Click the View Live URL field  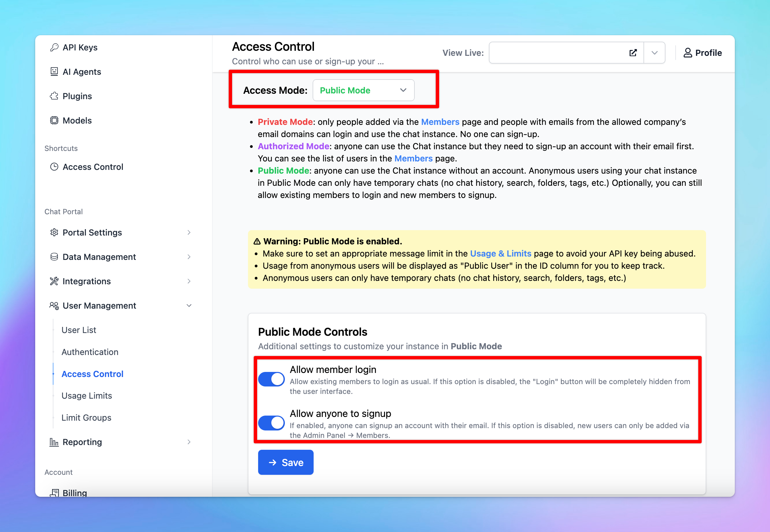(x=566, y=53)
